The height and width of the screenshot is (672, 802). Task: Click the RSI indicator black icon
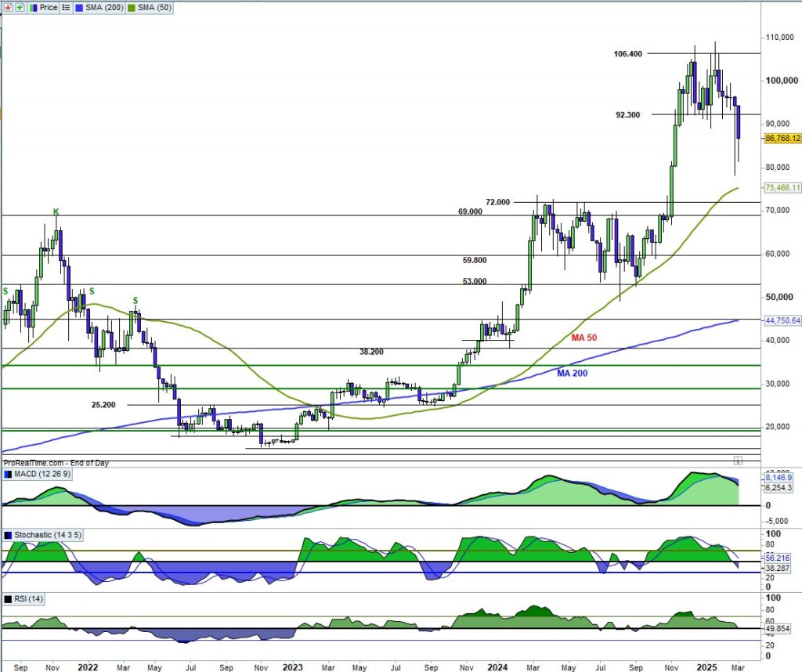[x=9, y=599]
